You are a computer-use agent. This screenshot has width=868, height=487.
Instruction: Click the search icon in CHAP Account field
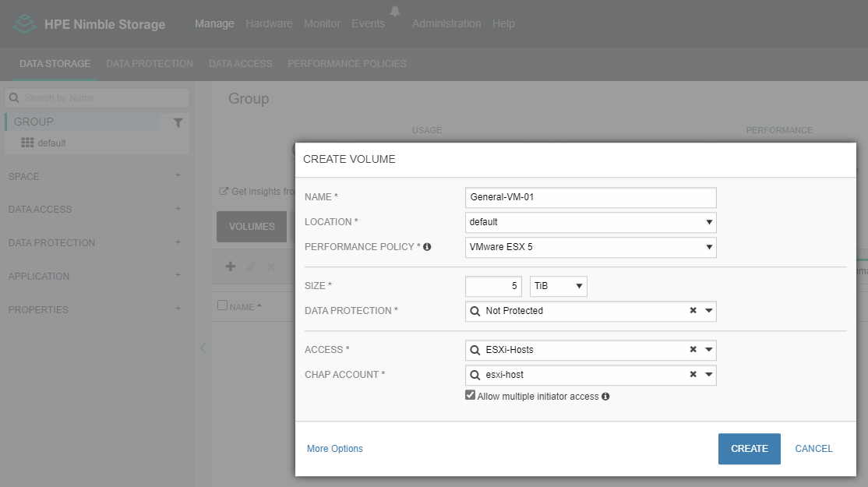[x=475, y=375]
